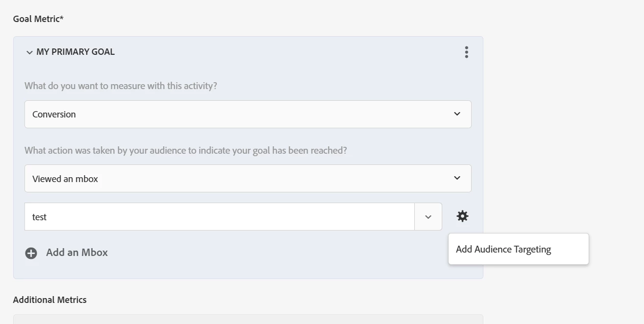The height and width of the screenshot is (324, 644).
Task: Click the Add an Mbox text link
Action: pyautogui.click(x=77, y=253)
